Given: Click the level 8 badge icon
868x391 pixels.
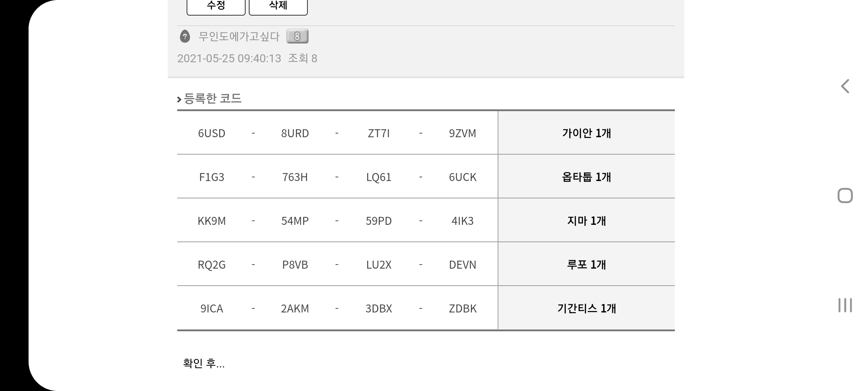Looking at the screenshot, I should (x=297, y=36).
